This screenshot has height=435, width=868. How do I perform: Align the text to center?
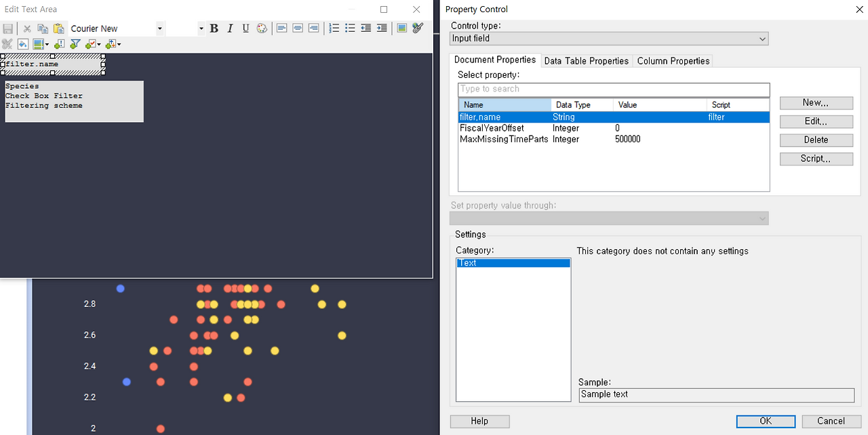[297, 28]
